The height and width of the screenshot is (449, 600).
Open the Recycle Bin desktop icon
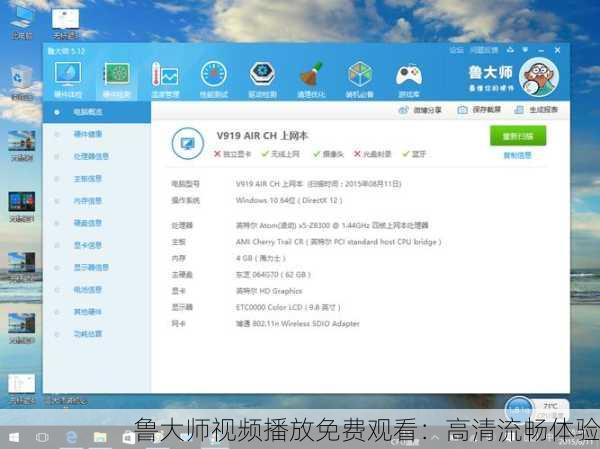[x=21, y=83]
